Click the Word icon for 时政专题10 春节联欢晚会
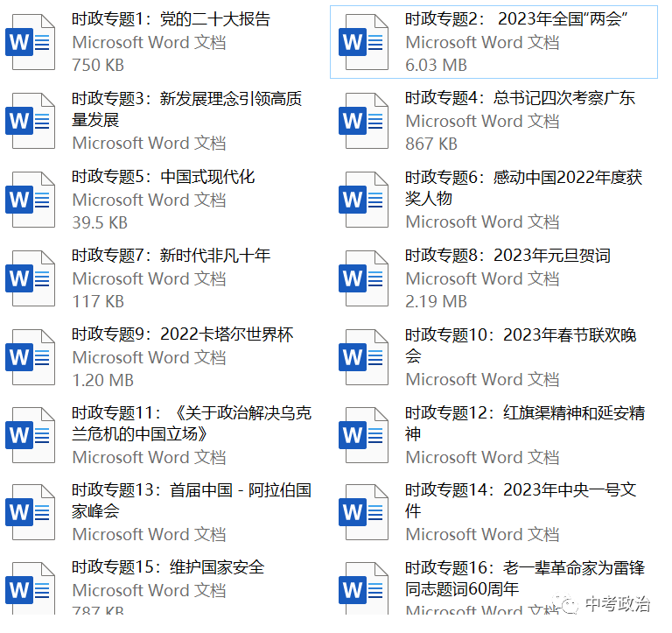The width and height of the screenshot is (672, 633). tap(363, 357)
